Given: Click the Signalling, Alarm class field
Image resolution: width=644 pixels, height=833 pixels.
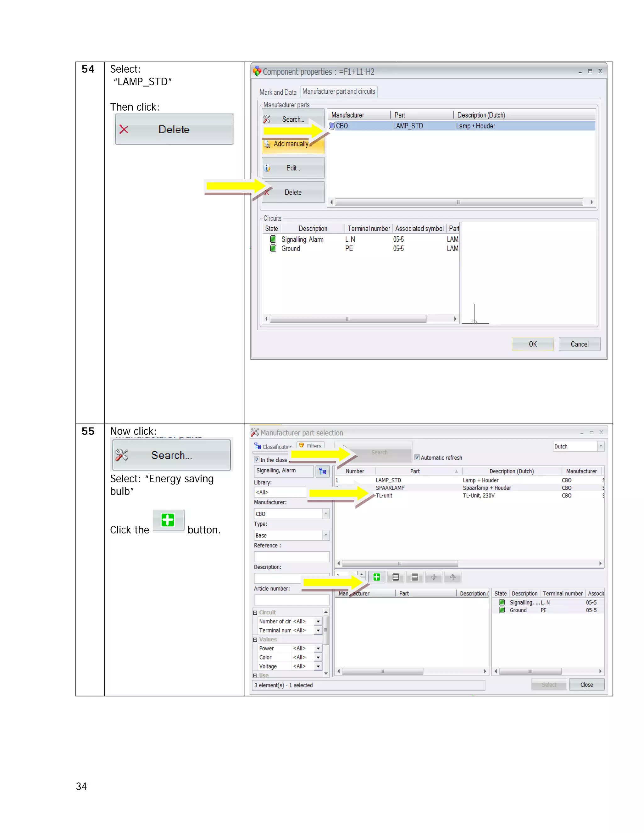Looking at the screenshot, I should [x=283, y=471].
